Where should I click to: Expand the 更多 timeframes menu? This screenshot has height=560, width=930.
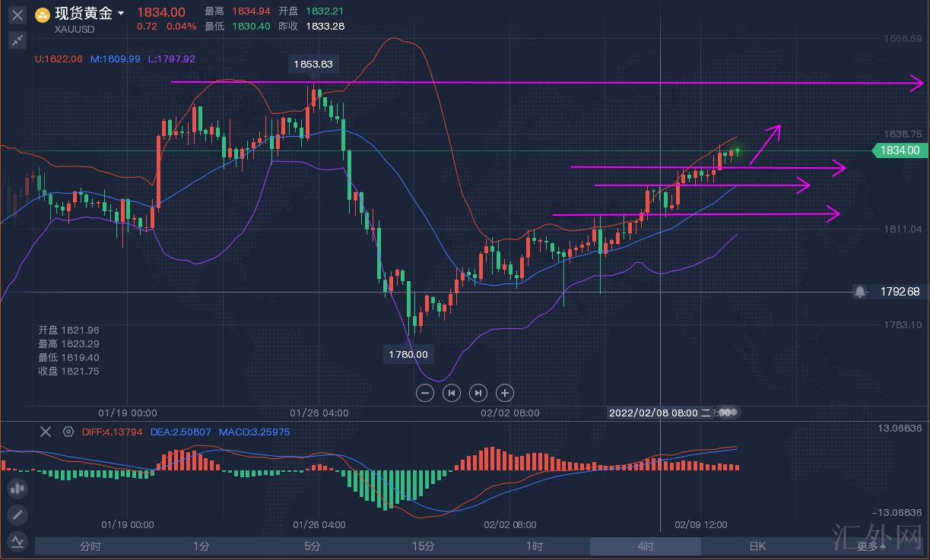click(871, 546)
